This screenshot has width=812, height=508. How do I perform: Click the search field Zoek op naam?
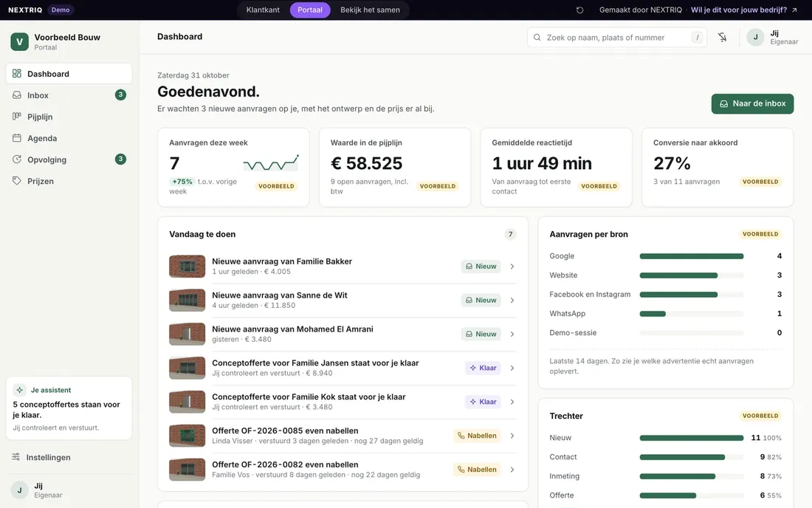(617, 37)
